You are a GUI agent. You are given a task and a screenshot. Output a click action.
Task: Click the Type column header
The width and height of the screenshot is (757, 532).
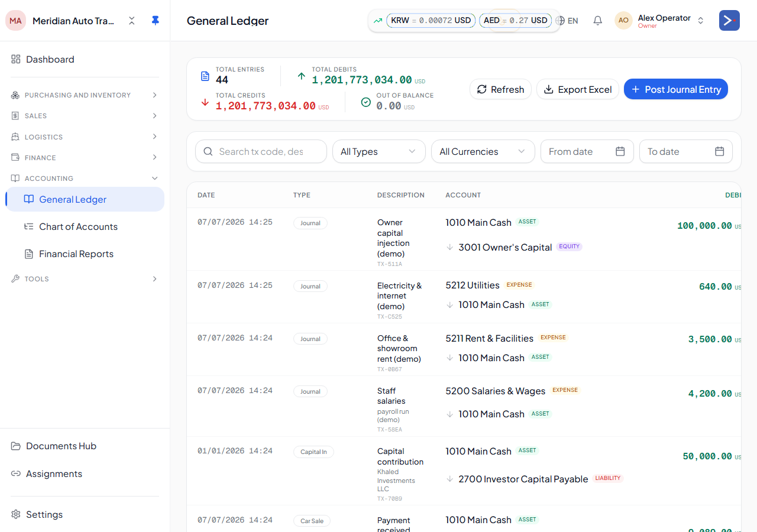(302, 195)
